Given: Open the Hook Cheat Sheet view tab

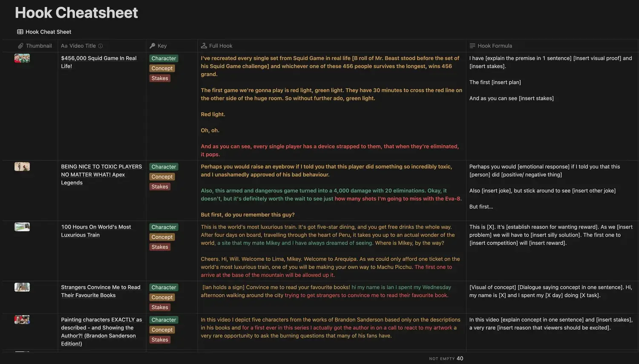Looking at the screenshot, I should tap(48, 32).
